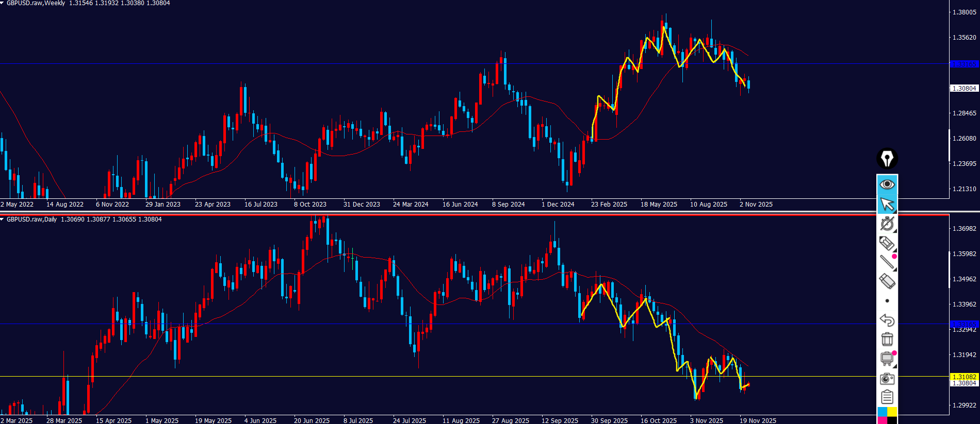Select the eraser tool
The height and width of the screenshot is (424, 980).
tap(887, 281)
